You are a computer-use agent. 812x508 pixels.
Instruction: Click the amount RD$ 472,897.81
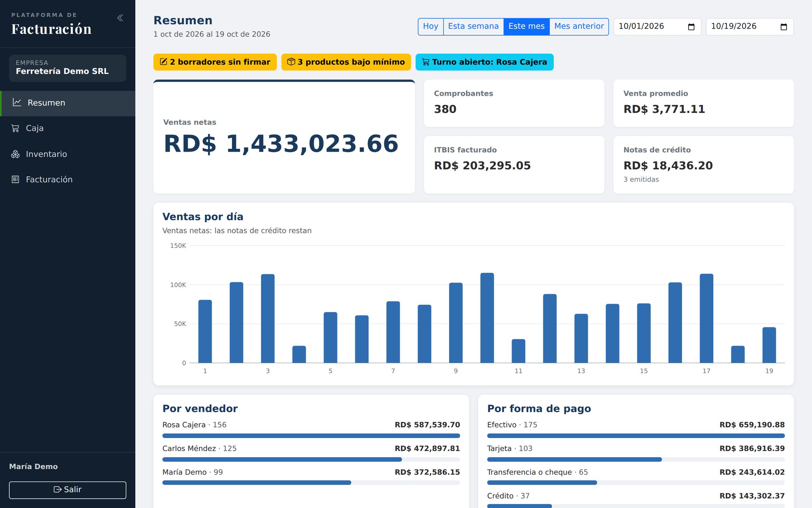pyautogui.click(x=427, y=448)
